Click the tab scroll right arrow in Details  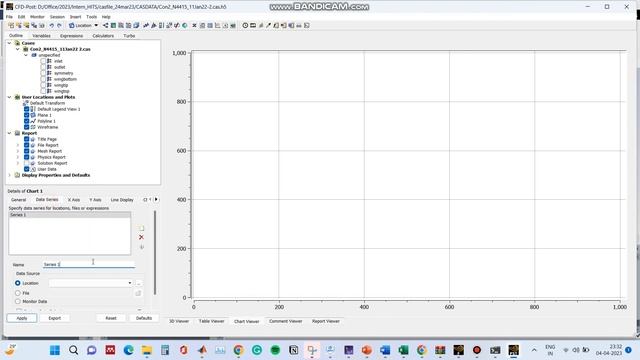click(x=156, y=200)
